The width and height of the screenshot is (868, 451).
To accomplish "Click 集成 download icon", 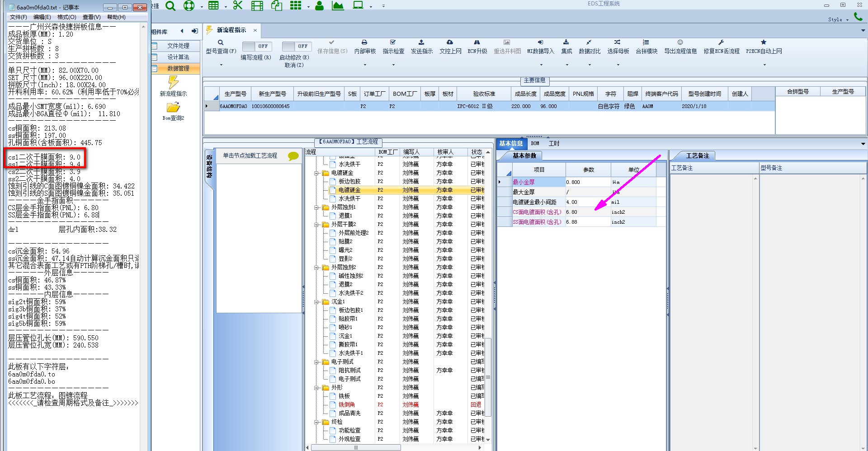I will (566, 42).
